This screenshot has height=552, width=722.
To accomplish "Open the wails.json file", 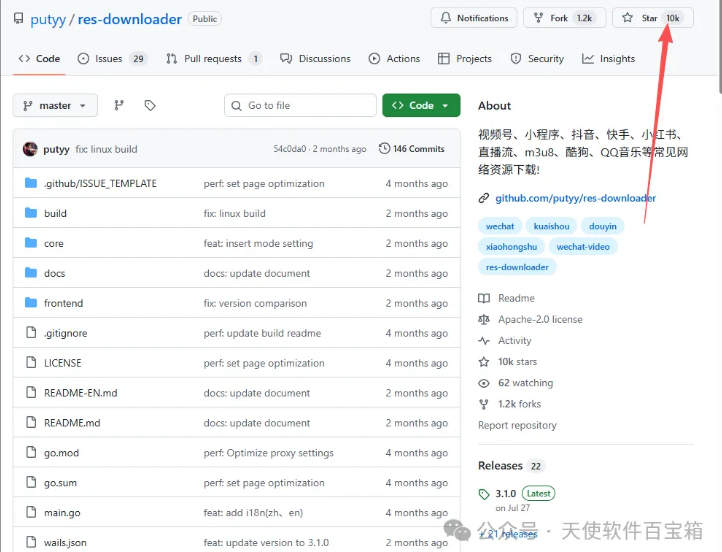I will pyautogui.click(x=65, y=543).
